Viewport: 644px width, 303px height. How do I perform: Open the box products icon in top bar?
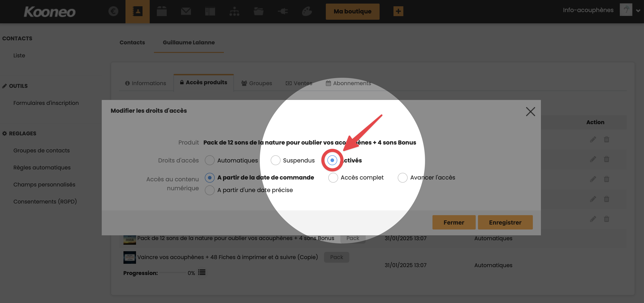click(x=162, y=11)
